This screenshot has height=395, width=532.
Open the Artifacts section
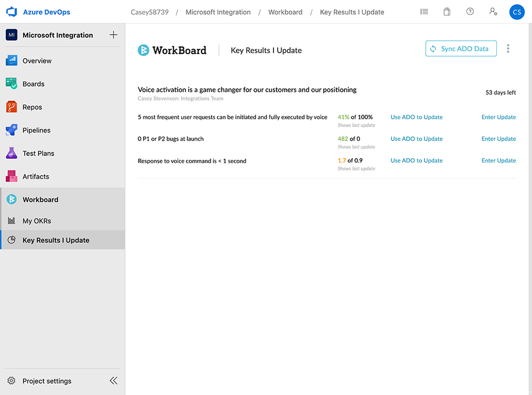(x=35, y=176)
